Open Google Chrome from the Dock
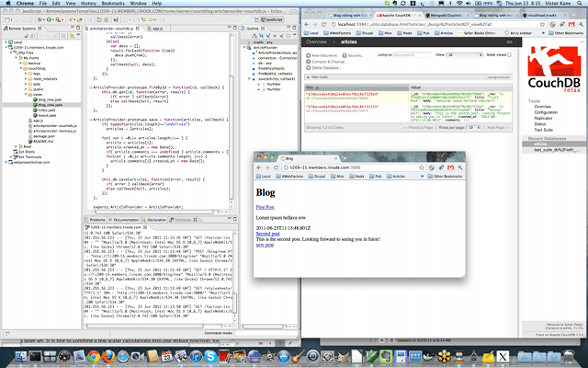Screen dimensions: 588x368 (94, 356)
